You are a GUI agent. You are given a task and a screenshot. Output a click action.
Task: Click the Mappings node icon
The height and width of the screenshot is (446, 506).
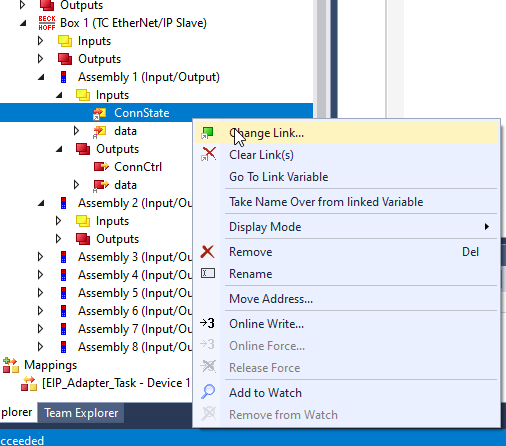click(x=11, y=365)
